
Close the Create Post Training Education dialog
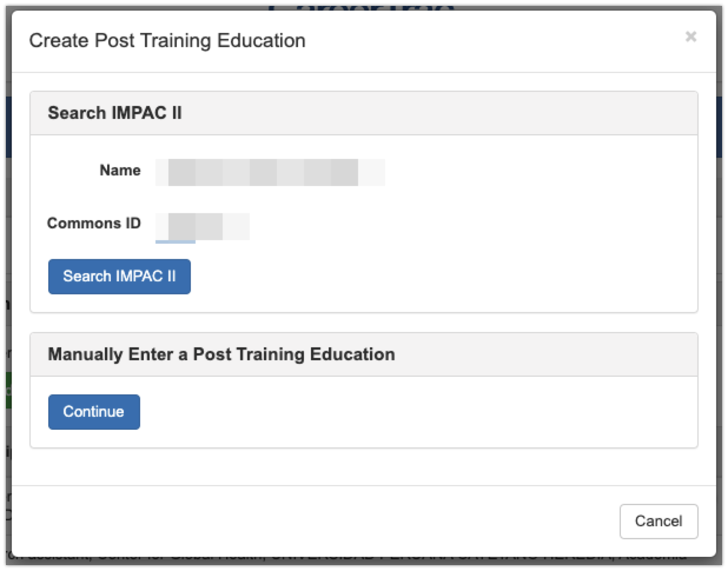[690, 36]
